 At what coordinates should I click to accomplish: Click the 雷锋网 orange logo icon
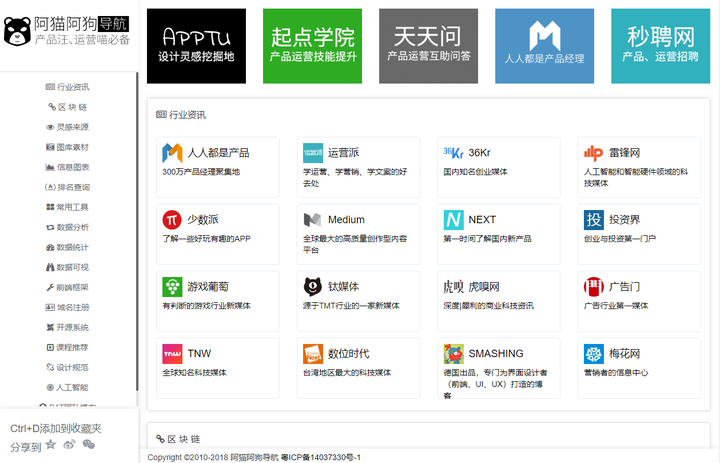tap(593, 153)
